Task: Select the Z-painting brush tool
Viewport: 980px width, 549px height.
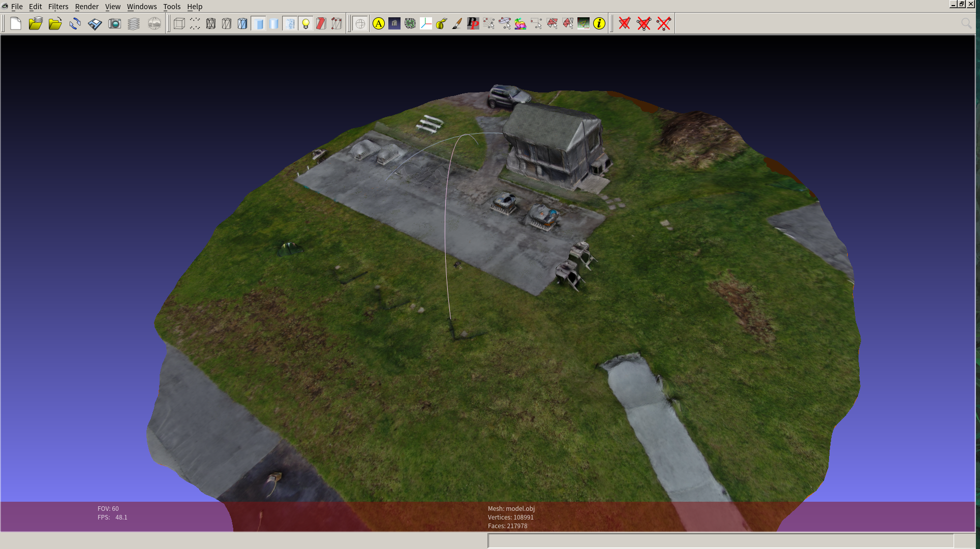Action: click(457, 23)
